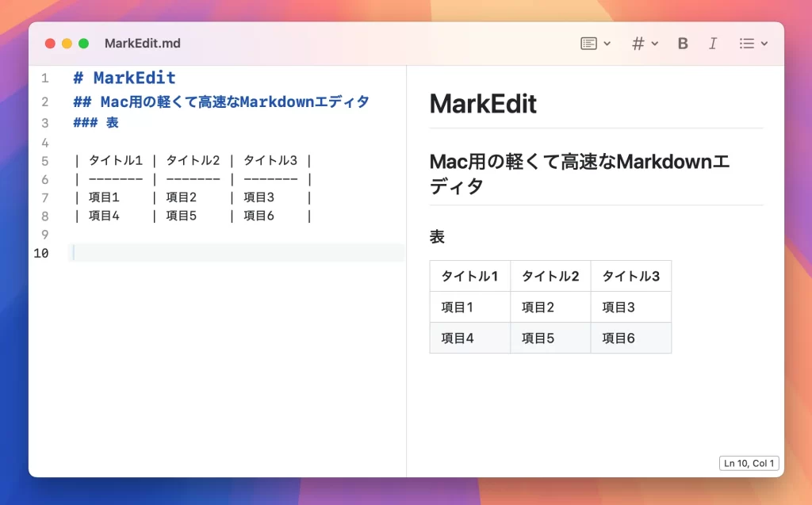Click the '項目6' cell in preview table

tap(631, 339)
